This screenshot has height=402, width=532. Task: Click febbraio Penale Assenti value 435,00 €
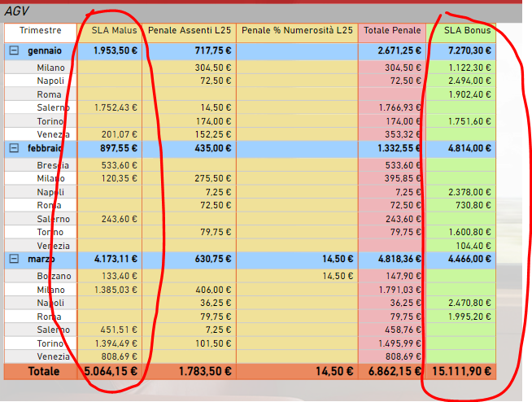213,148
